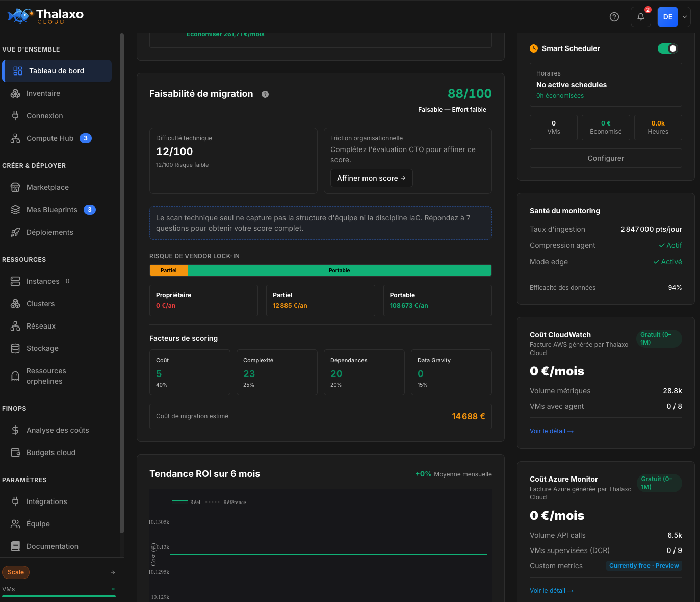
Task: Click the Smart Scheduler clock icon
Action: (x=534, y=48)
